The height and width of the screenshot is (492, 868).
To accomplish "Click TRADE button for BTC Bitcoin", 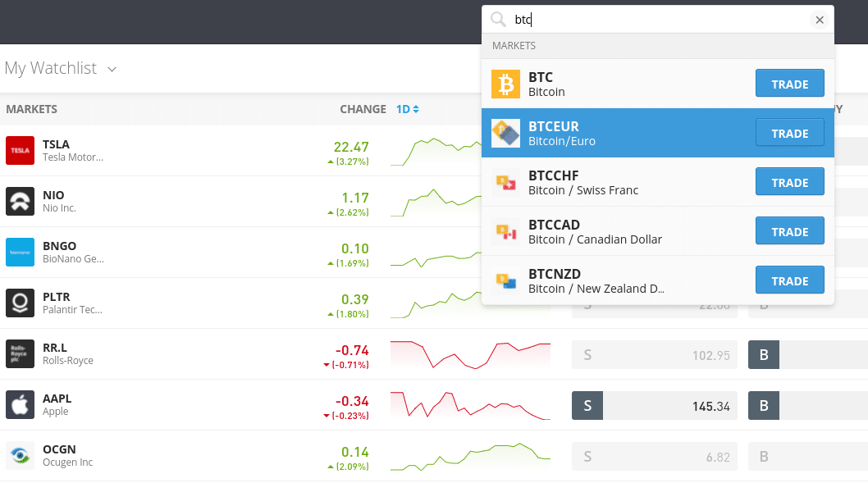I will coord(790,84).
